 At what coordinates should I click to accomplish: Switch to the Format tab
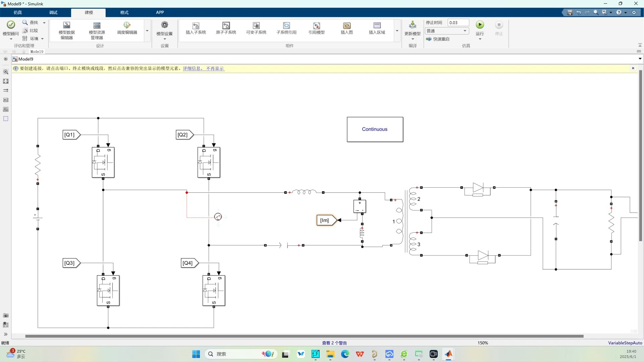(124, 12)
